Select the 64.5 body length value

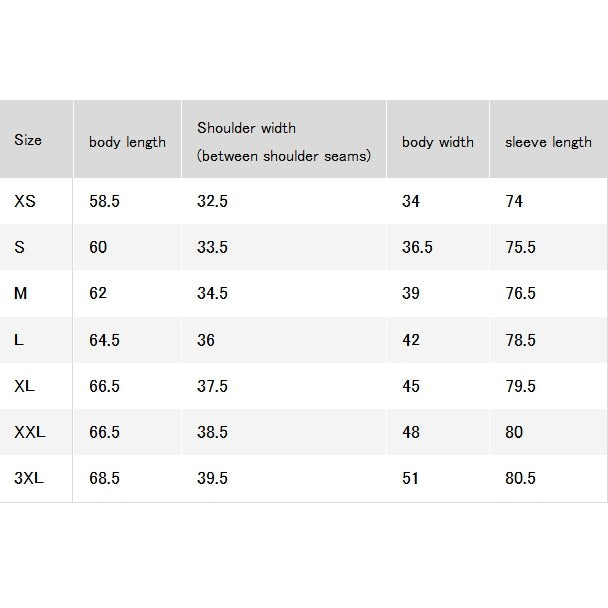104,340
